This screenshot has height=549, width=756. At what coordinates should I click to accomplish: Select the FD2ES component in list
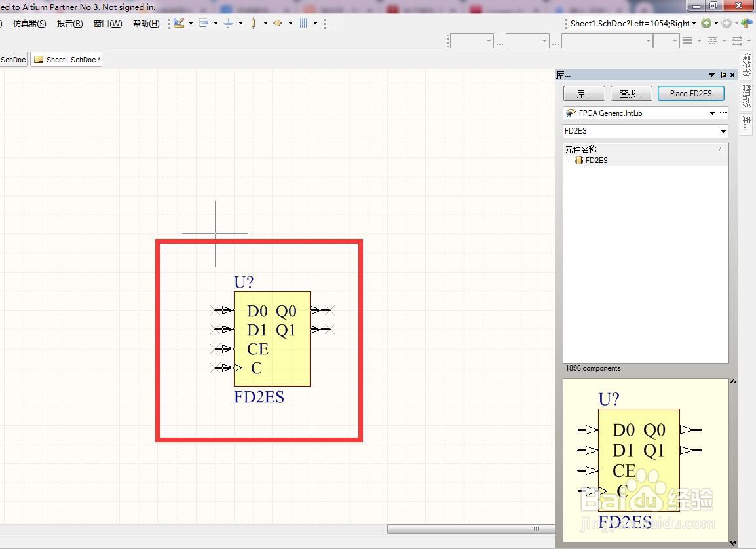[x=596, y=161]
